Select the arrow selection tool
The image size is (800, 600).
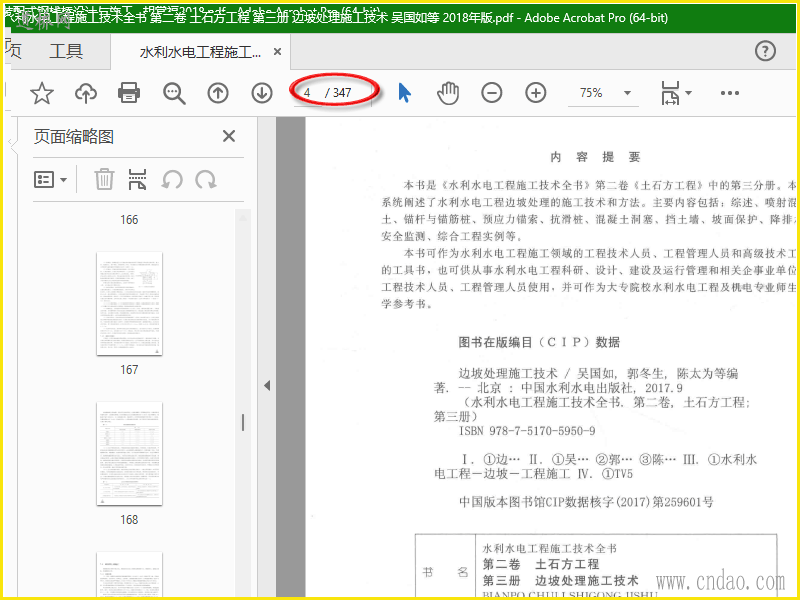tap(404, 93)
